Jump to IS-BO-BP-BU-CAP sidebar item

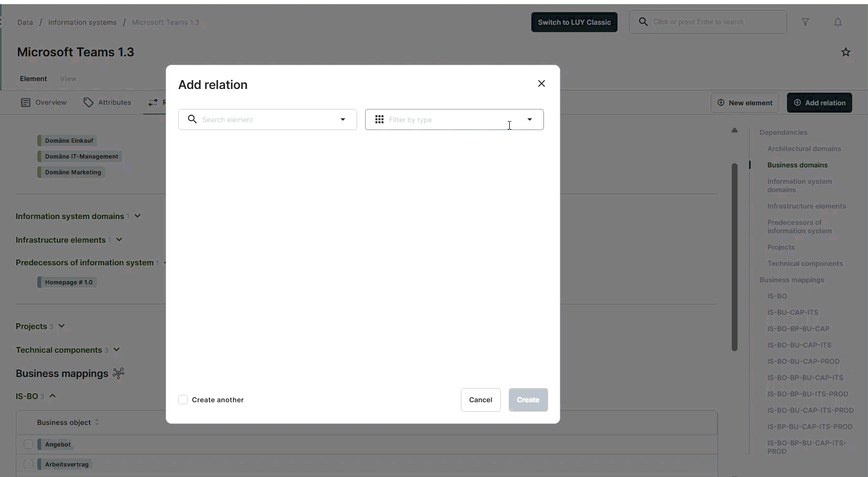[x=798, y=329]
